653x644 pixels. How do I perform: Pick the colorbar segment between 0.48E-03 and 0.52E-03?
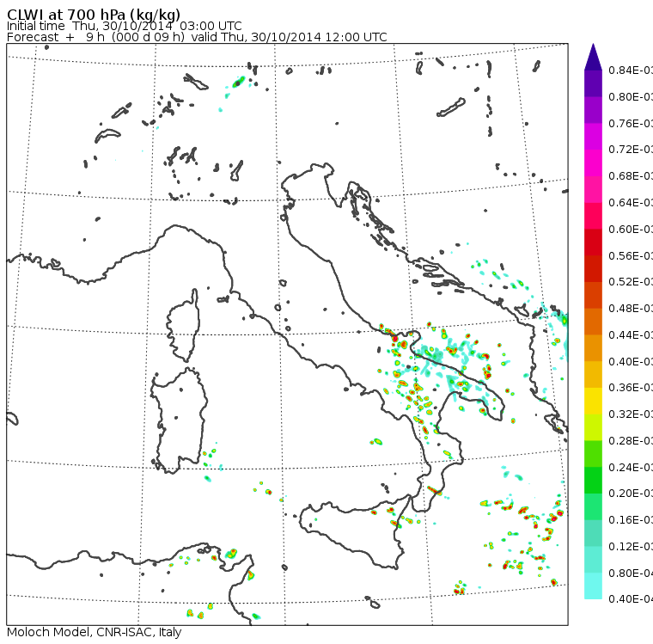593,295
